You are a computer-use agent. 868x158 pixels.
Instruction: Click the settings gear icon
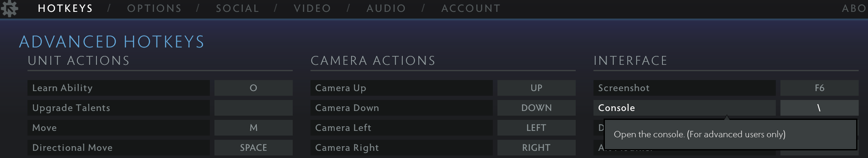coord(9,8)
